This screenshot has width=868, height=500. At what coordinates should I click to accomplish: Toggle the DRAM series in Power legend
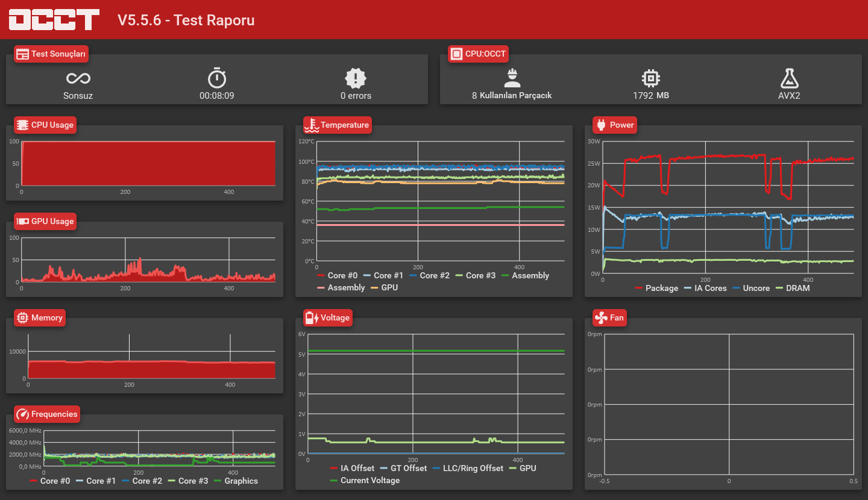pyautogui.click(x=793, y=288)
